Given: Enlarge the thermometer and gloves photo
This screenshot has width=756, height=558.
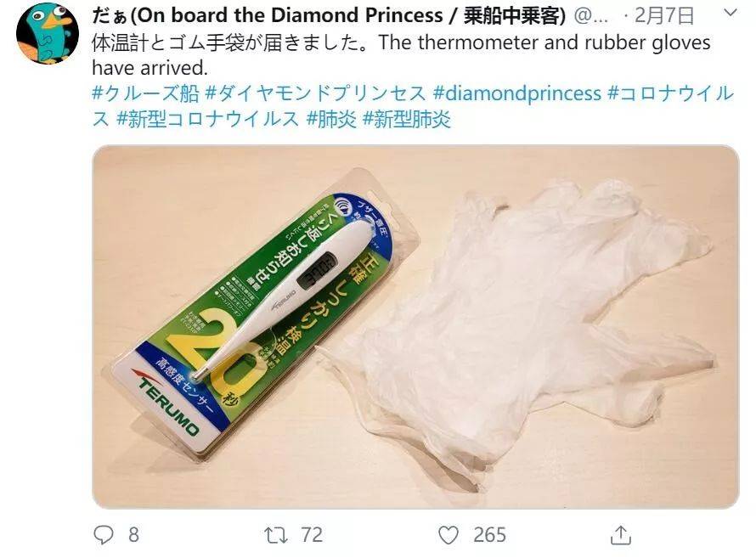Looking at the screenshot, I should (x=415, y=327).
